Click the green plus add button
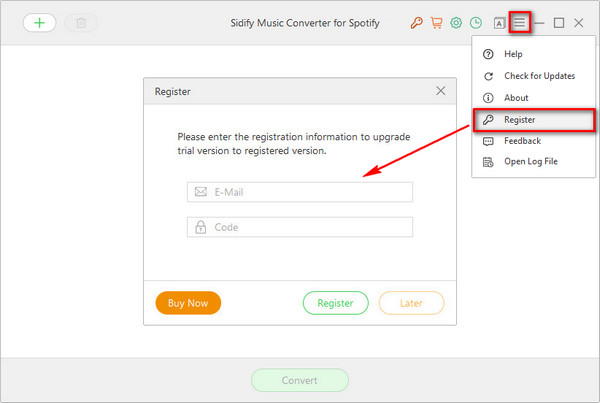This screenshot has width=600, height=403. tap(39, 23)
